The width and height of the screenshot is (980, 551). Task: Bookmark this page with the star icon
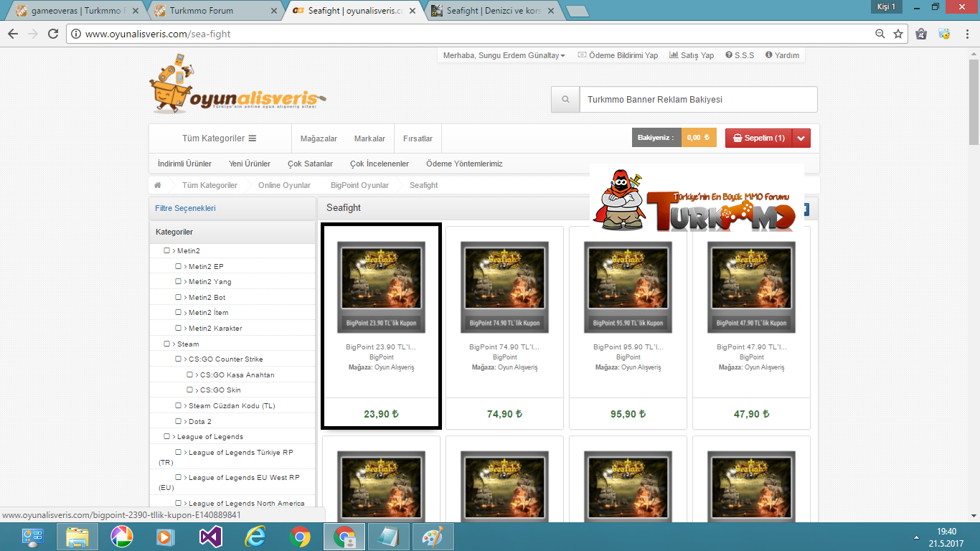pos(898,34)
